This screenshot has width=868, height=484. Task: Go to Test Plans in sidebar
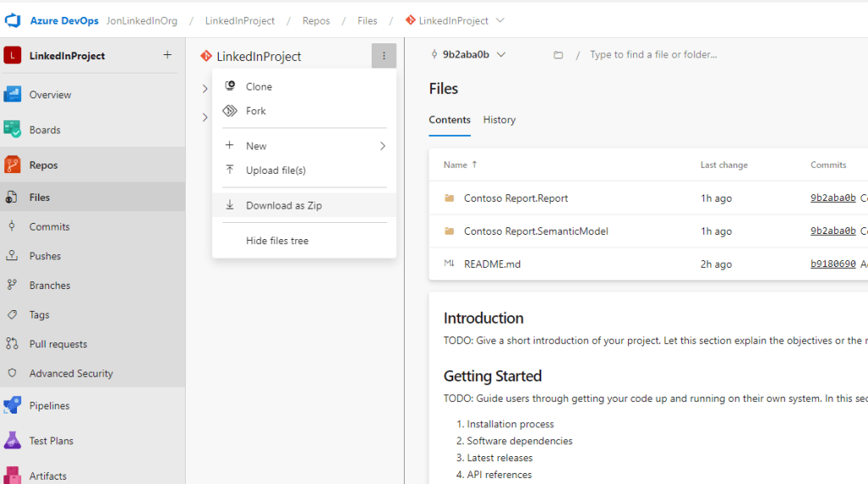click(51, 441)
